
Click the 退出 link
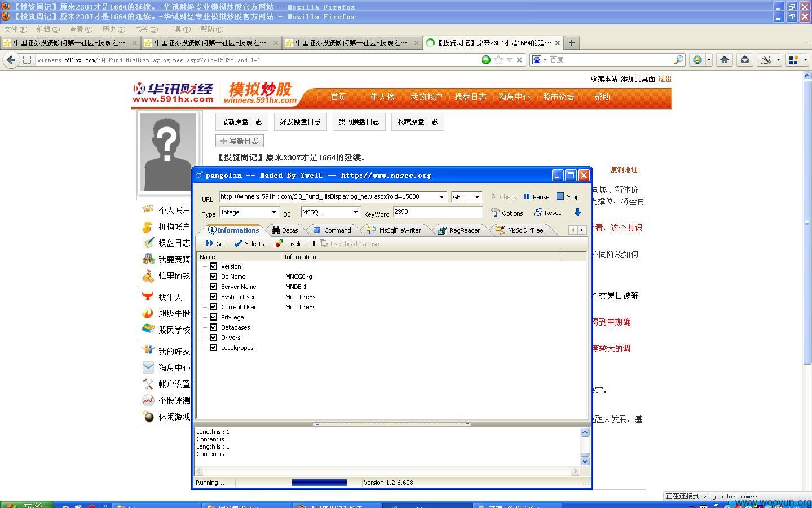665,79
